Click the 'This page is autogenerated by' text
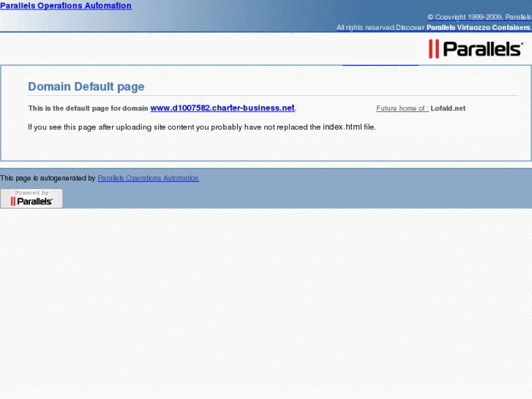The height and width of the screenshot is (399, 532). [48, 178]
